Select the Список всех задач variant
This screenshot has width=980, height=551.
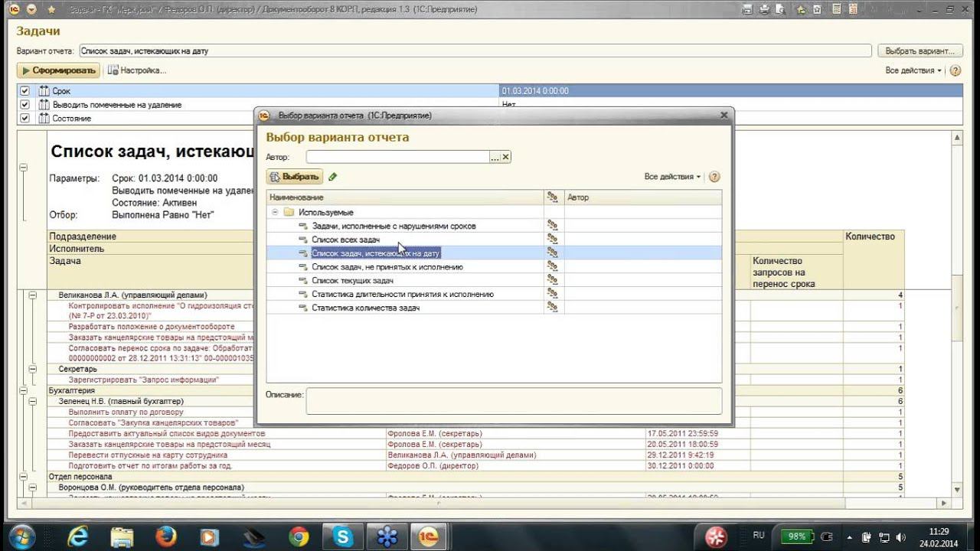click(345, 240)
